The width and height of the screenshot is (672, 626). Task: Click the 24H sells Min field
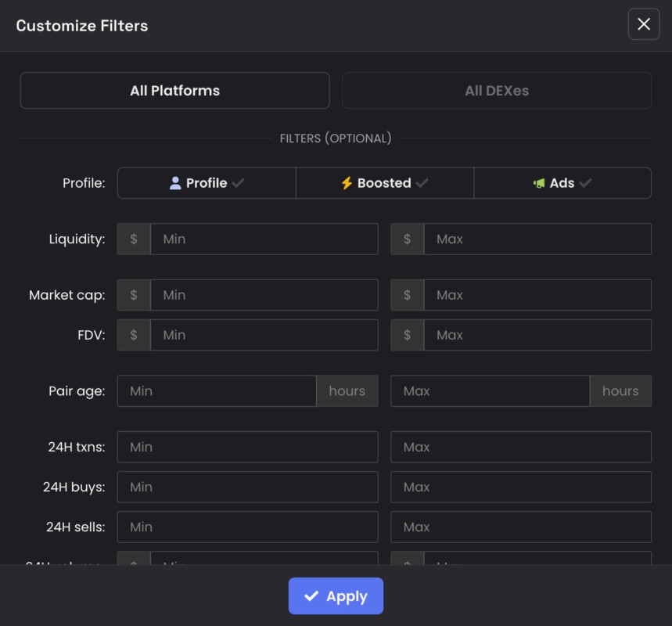click(x=247, y=527)
